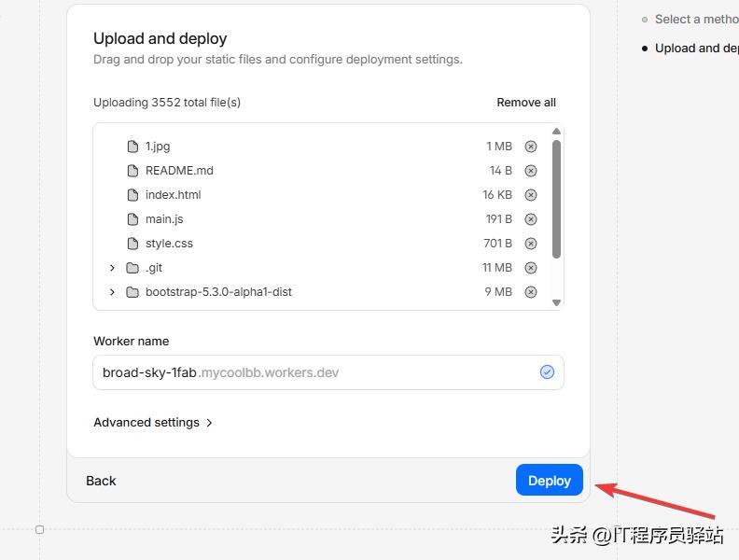Click the Deploy button

pyautogui.click(x=549, y=481)
